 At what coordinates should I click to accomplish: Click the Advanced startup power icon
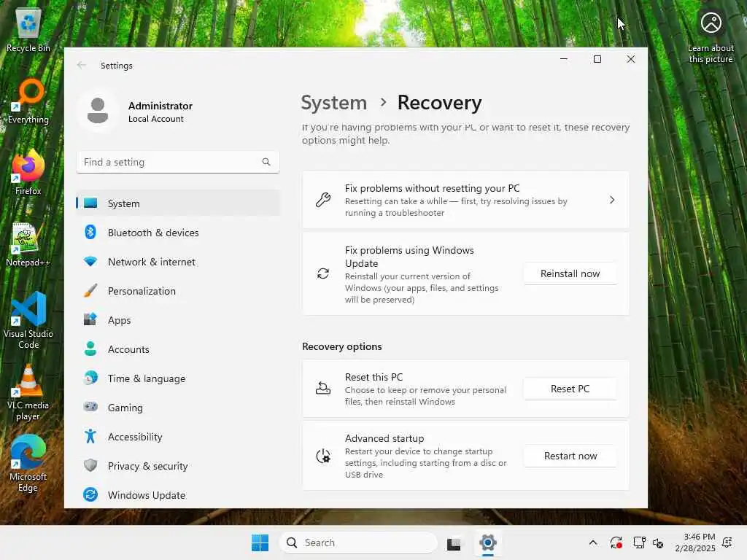click(323, 456)
